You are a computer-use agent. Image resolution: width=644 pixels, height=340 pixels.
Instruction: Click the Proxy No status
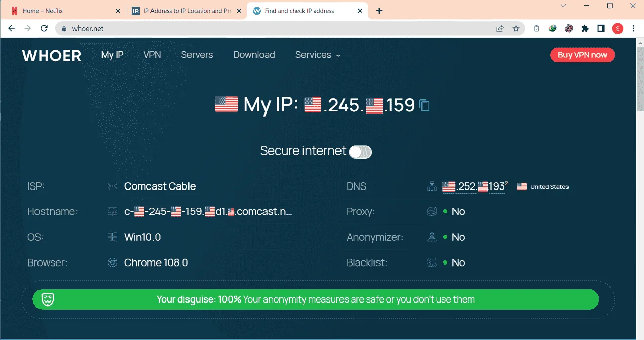coord(458,212)
